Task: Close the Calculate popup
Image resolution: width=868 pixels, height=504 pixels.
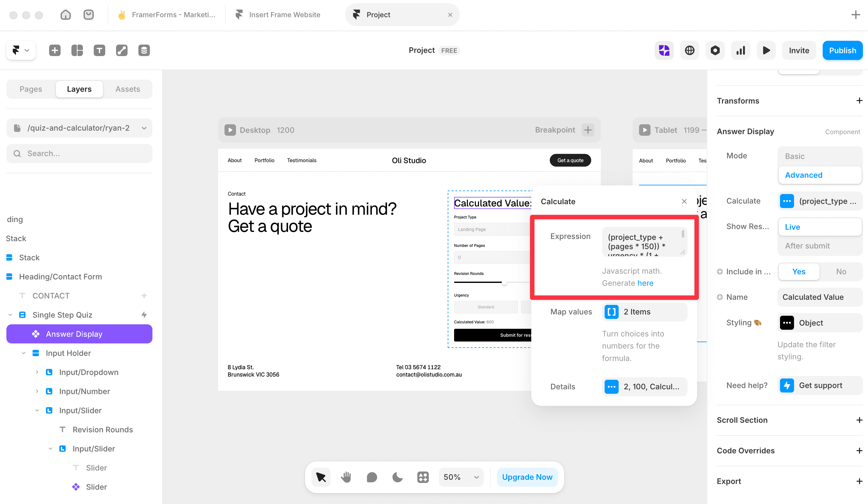Action: coord(684,201)
